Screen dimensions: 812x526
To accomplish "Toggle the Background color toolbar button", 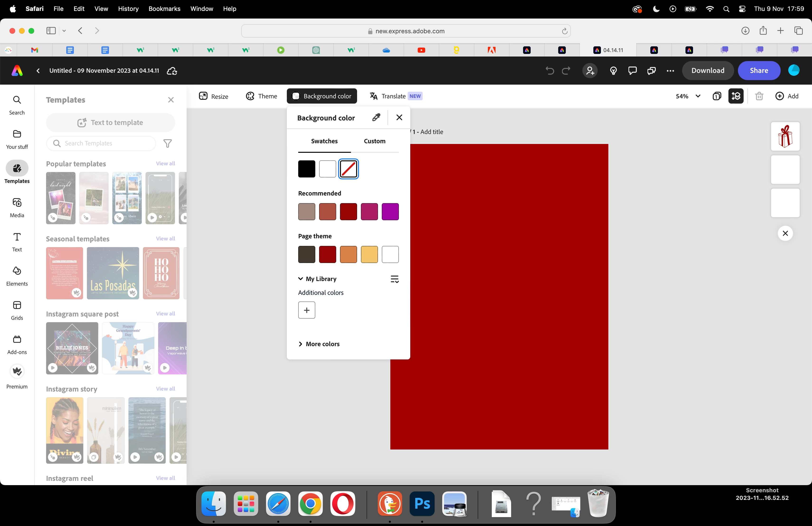I will pyautogui.click(x=322, y=96).
